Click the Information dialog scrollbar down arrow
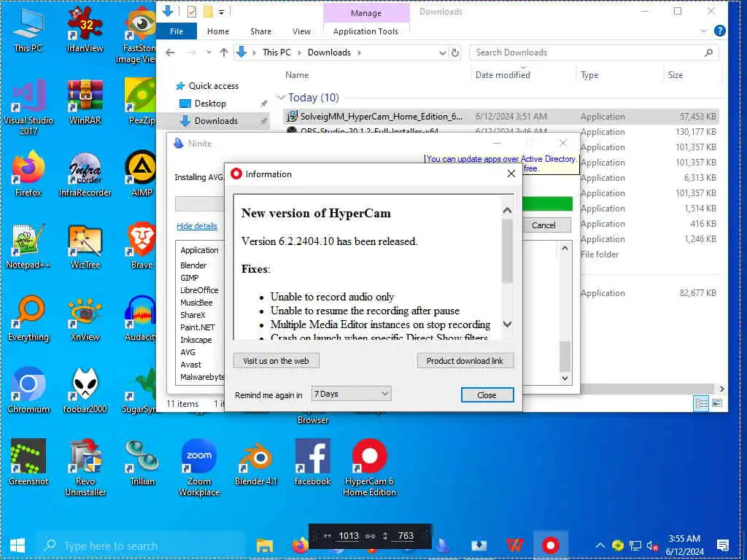747x560 pixels. tap(508, 324)
